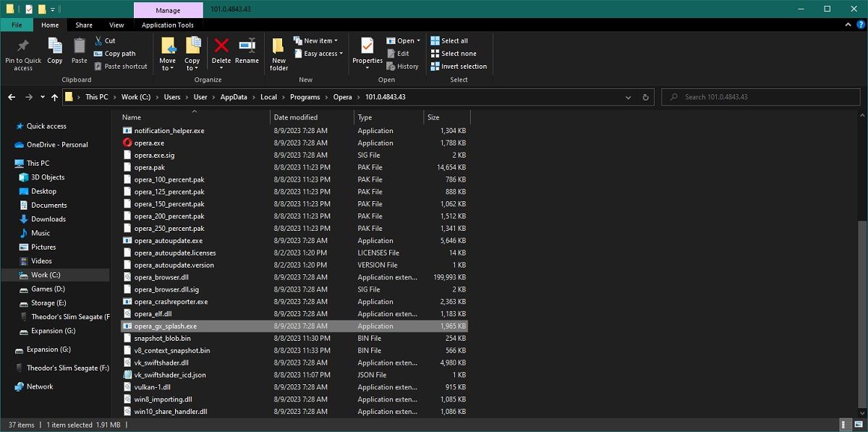This screenshot has width=868, height=432.
Task: Create a New folder from the ribbon
Action: tap(279, 54)
